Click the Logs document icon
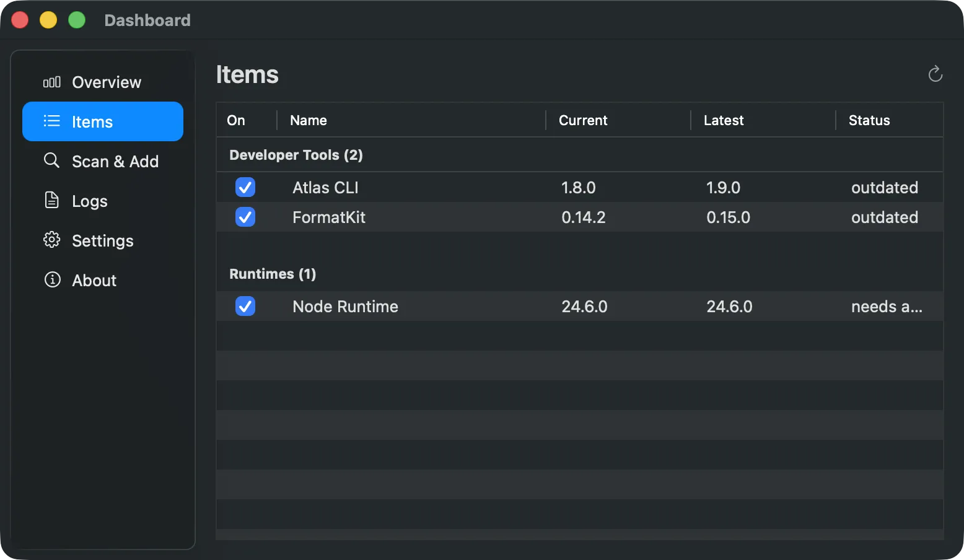This screenshot has height=560, width=964. pyautogui.click(x=52, y=200)
